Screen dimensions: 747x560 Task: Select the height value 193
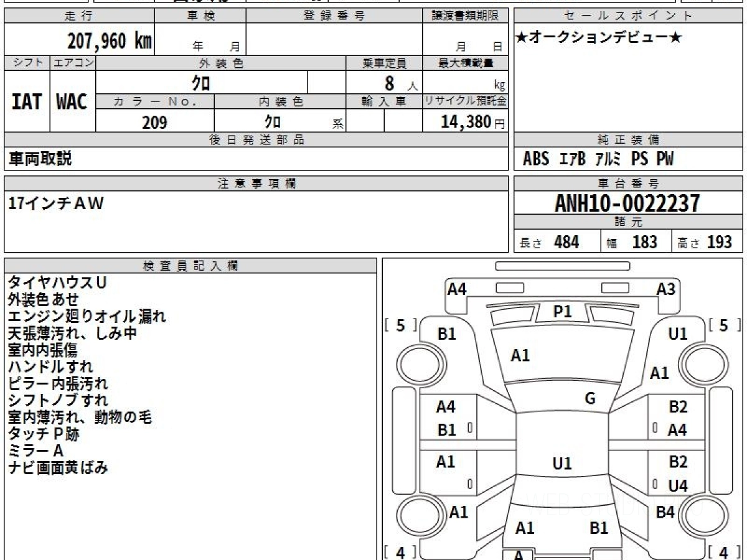click(x=719, y=242)
